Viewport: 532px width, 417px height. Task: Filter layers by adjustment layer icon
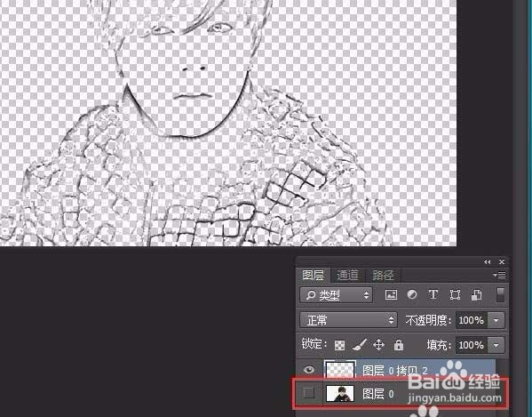point(412,294)
